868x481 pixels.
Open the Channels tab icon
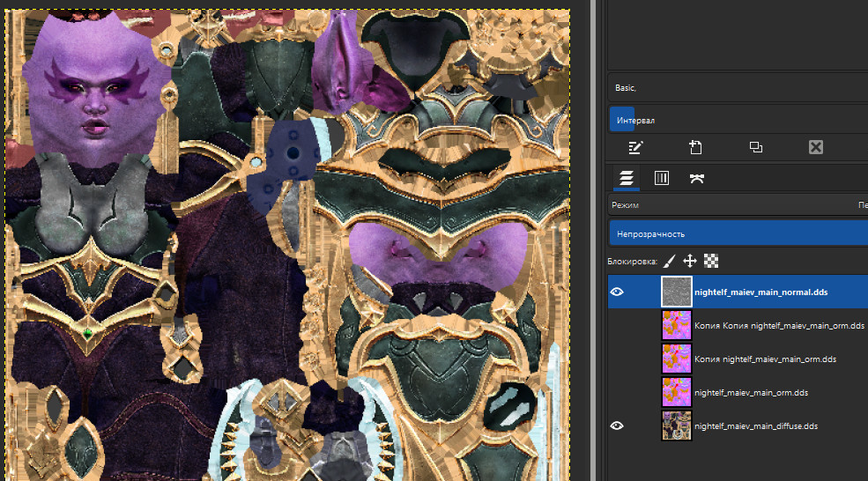tap(662, 178)
